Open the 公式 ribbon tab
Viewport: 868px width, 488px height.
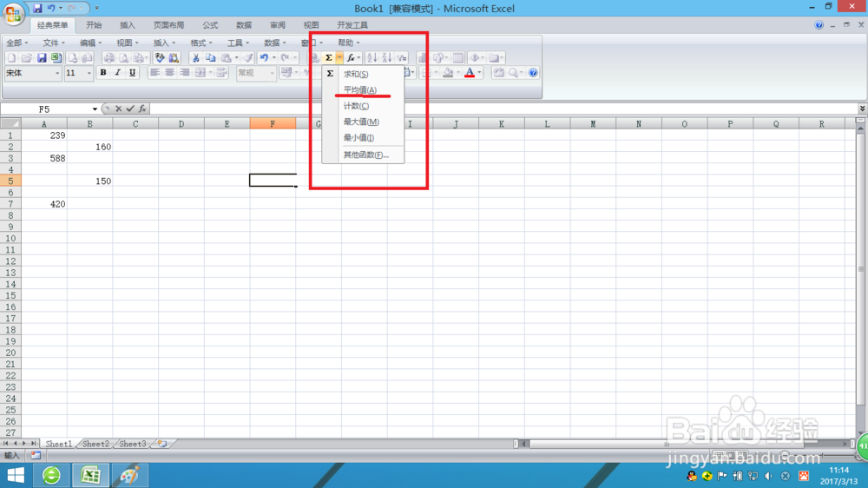pos(210,25)
